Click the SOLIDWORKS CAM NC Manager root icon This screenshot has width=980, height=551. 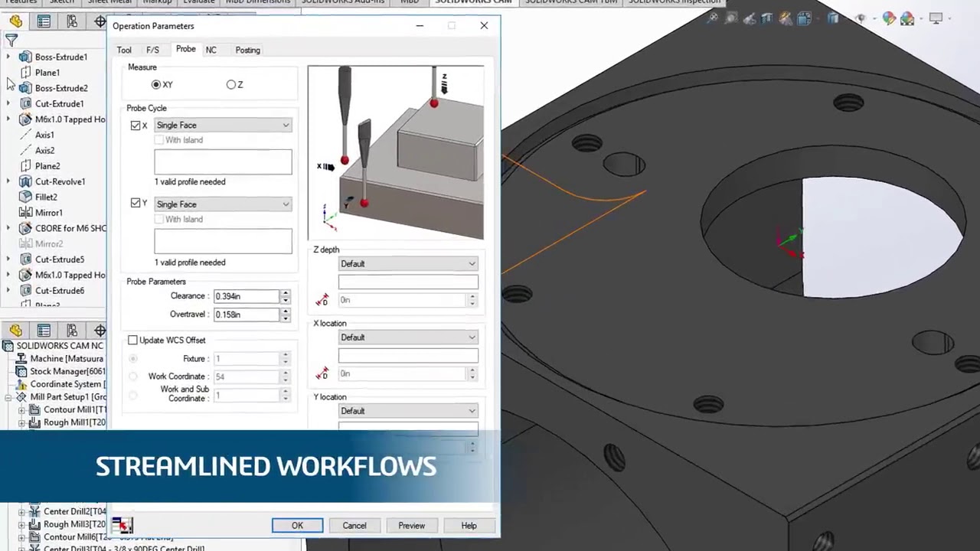[8, 346]
